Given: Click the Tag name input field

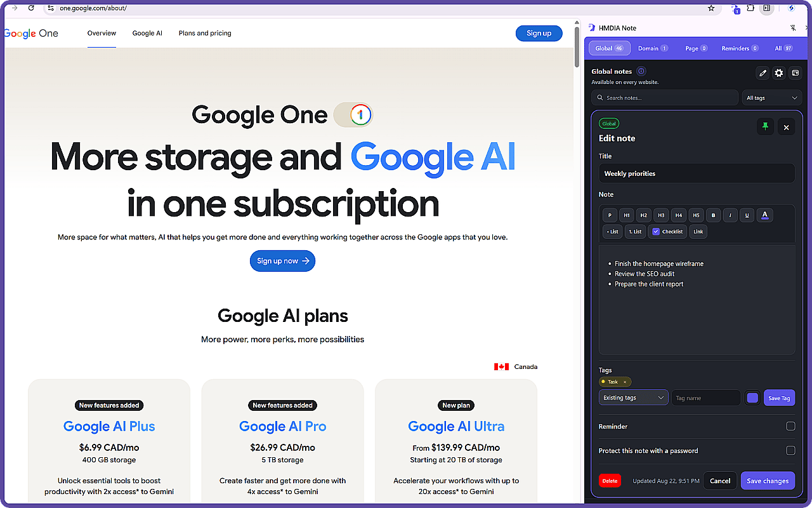Looking at the screenshot, I should [706, 398].
